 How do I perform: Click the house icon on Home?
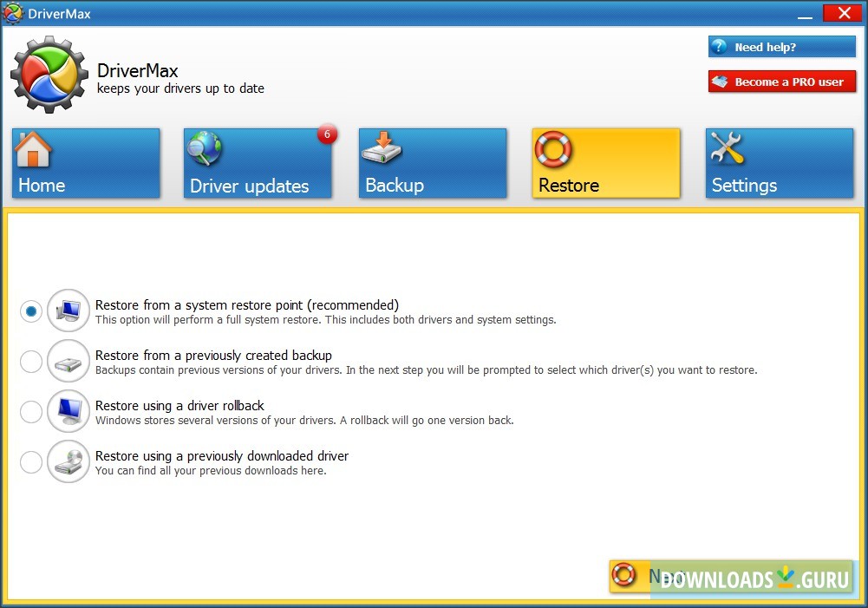click(x=33, y=149)
